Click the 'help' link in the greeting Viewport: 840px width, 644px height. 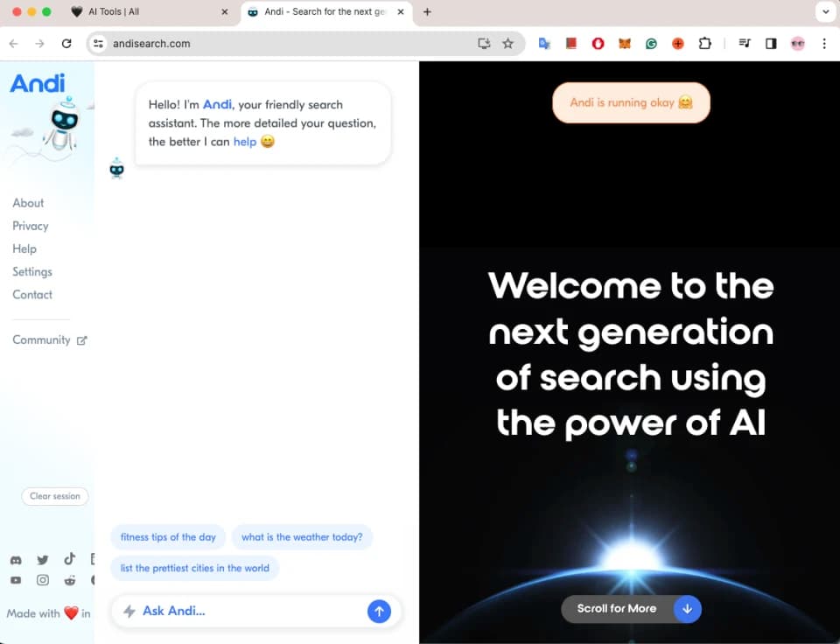click(x=245, y=142)
